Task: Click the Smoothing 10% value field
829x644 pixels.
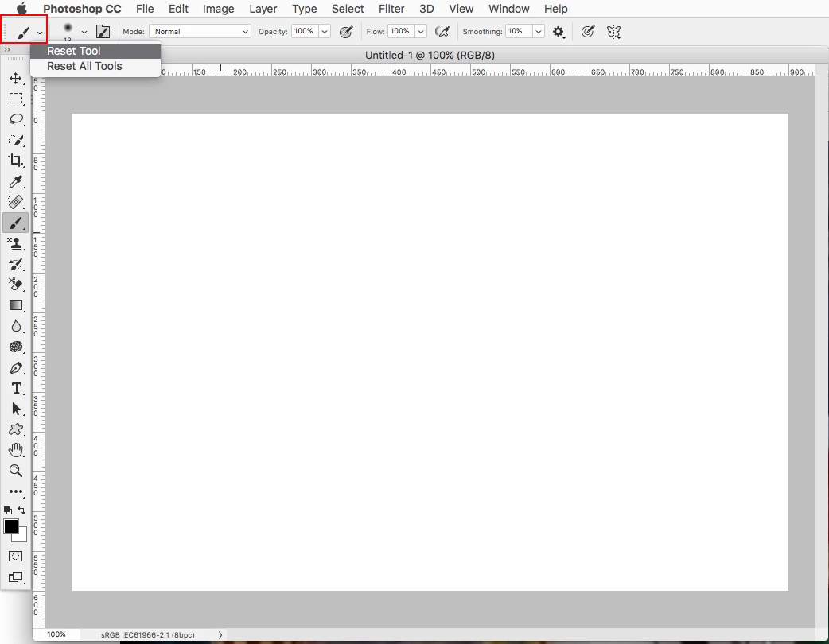Action: 518,31
